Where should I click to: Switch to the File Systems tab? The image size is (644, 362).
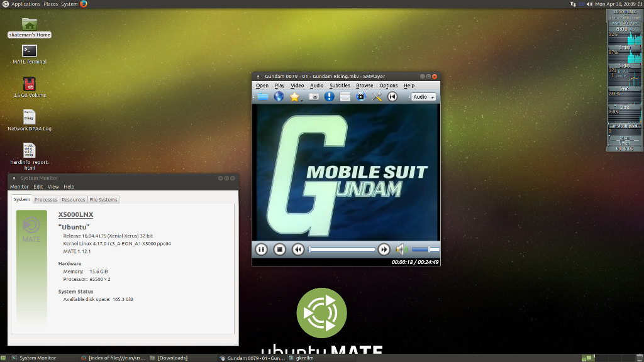103,200
